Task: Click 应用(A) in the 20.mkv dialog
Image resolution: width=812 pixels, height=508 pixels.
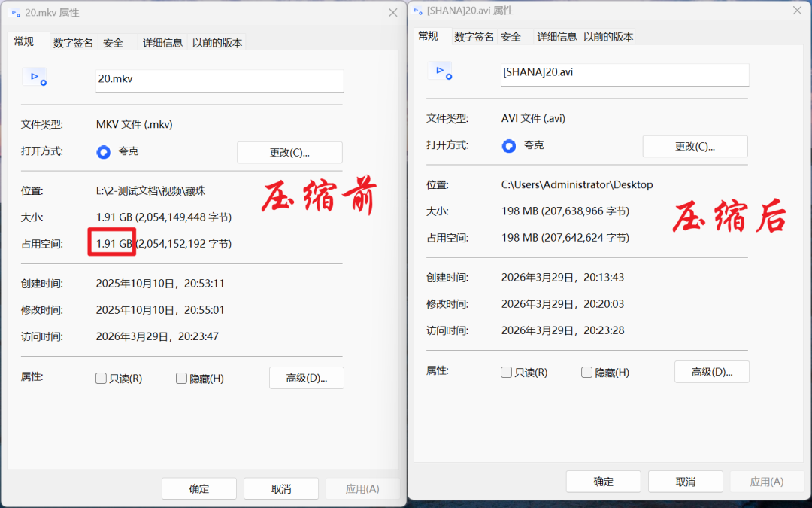Action: pyautogui.click(x=362, y=488)
